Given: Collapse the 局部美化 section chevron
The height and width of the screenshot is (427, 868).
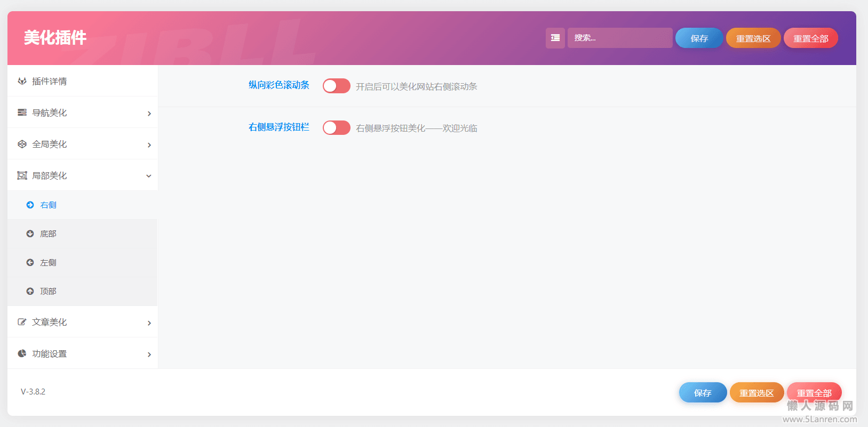Looking at the screenshot, I should [x=149, y=176].
